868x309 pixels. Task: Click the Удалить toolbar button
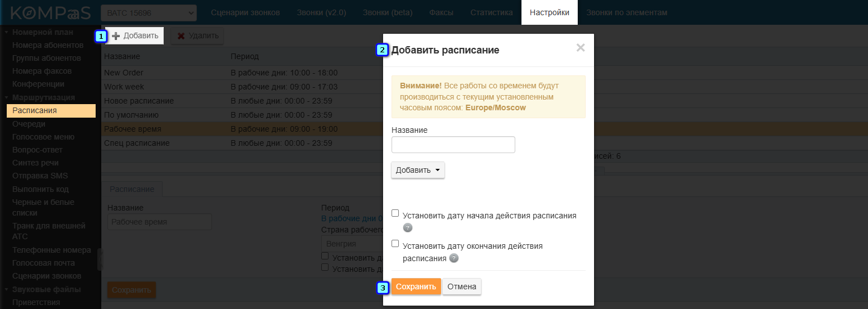pos(197,35)
